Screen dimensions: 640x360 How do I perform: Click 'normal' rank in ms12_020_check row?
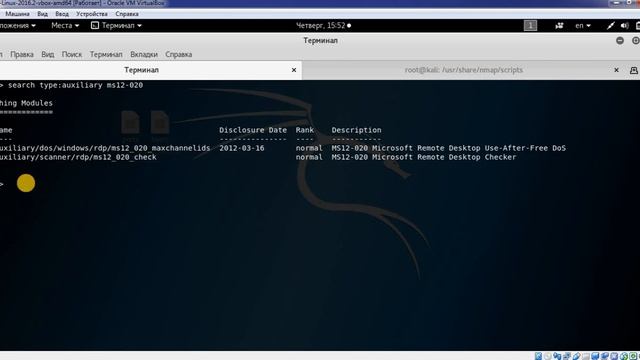(309, 157)
